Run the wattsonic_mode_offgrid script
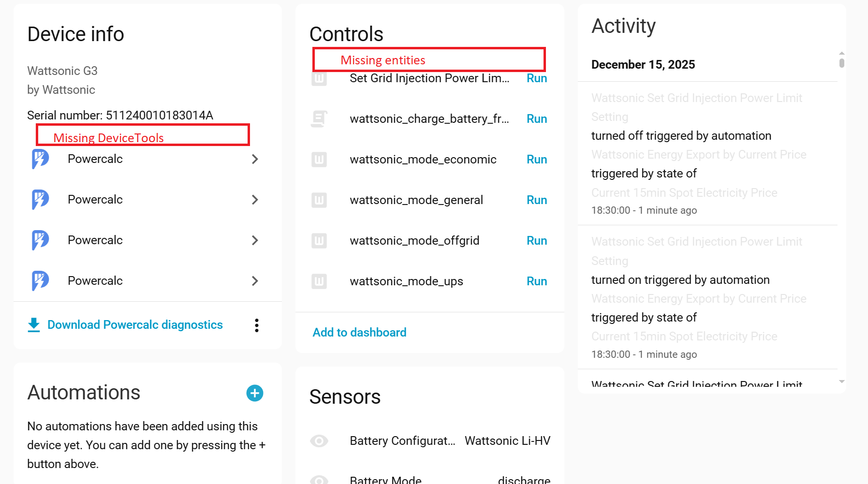868x484 pixels. coord(536,241)
